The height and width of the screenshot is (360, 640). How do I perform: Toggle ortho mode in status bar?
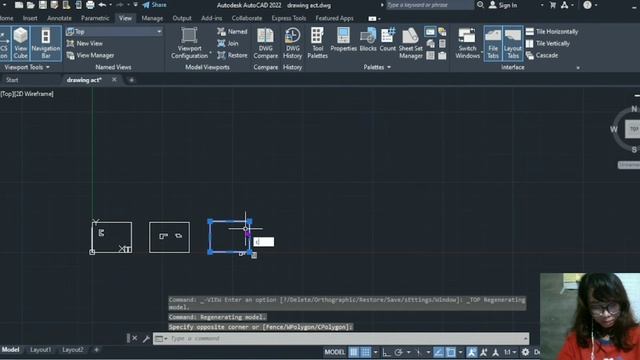pyautogui.click(x=386, y=352)
